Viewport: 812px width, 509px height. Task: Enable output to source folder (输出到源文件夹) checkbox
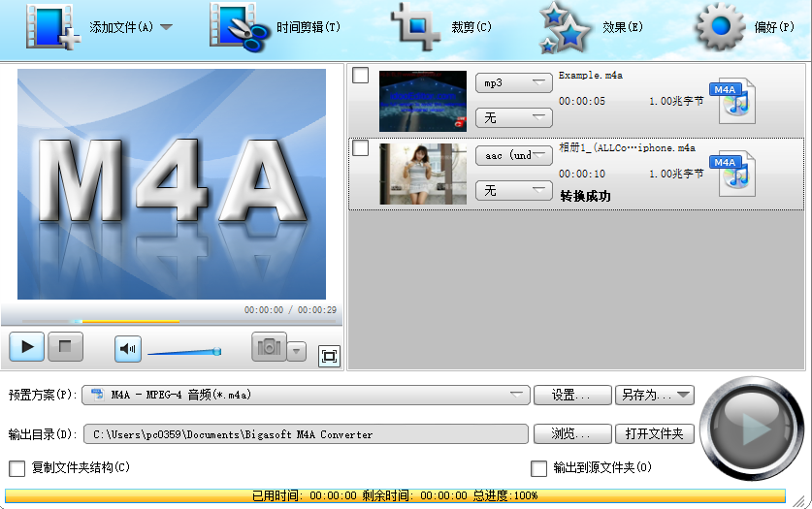[539, 468]
